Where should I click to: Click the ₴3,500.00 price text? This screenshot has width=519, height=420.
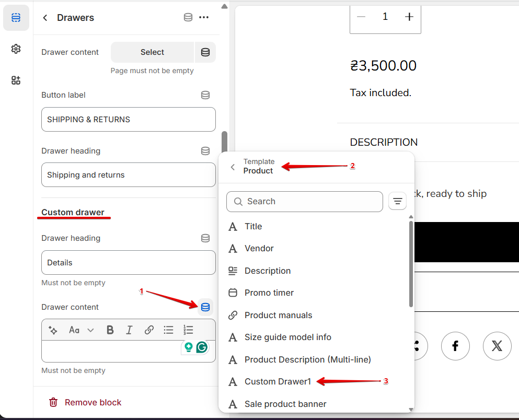(x=383, y=66)
